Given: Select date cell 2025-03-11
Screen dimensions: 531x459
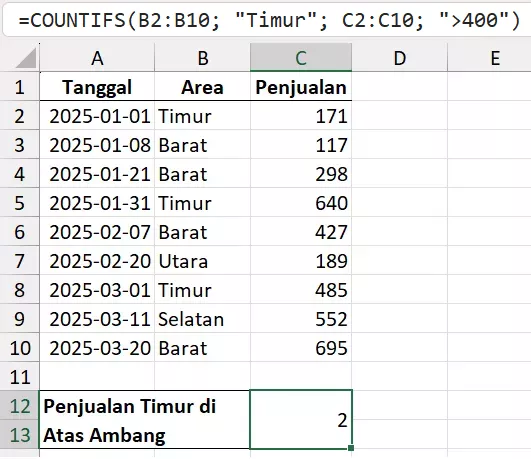Looking at the screenshot, I should point(97,319).
